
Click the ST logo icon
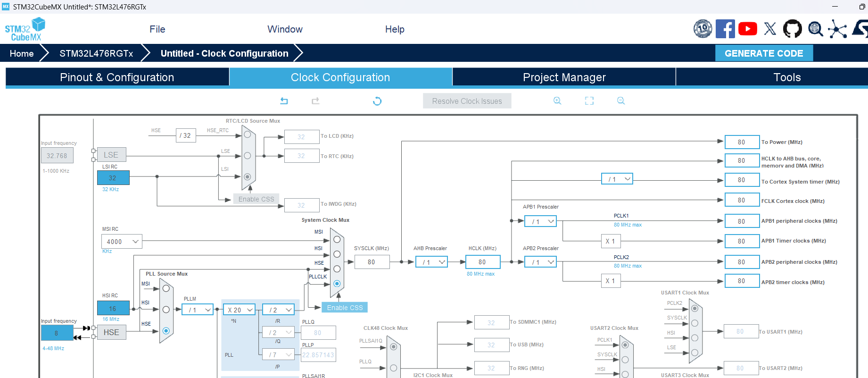860,29
